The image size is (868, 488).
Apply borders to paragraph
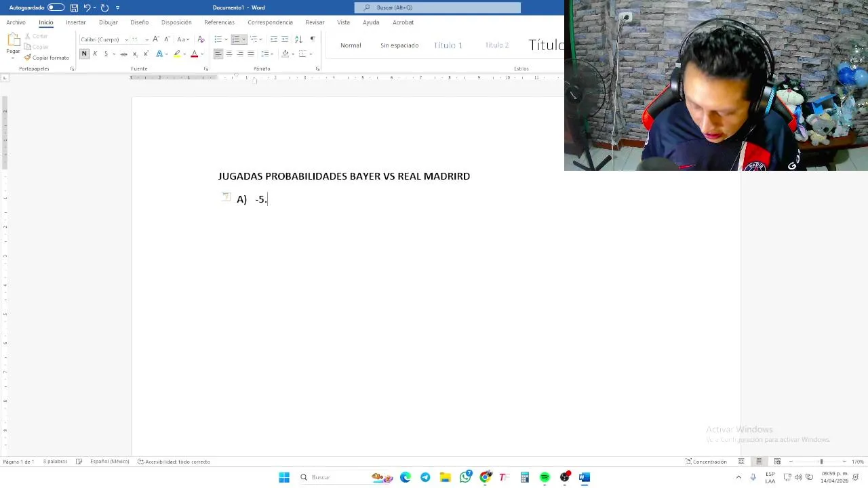[302, 54]
